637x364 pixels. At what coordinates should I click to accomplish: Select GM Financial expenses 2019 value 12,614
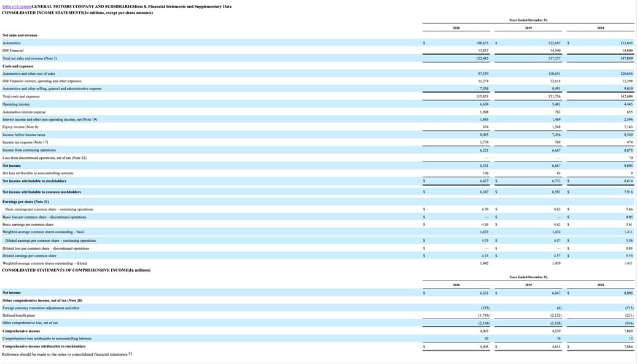tap(555, 81)
